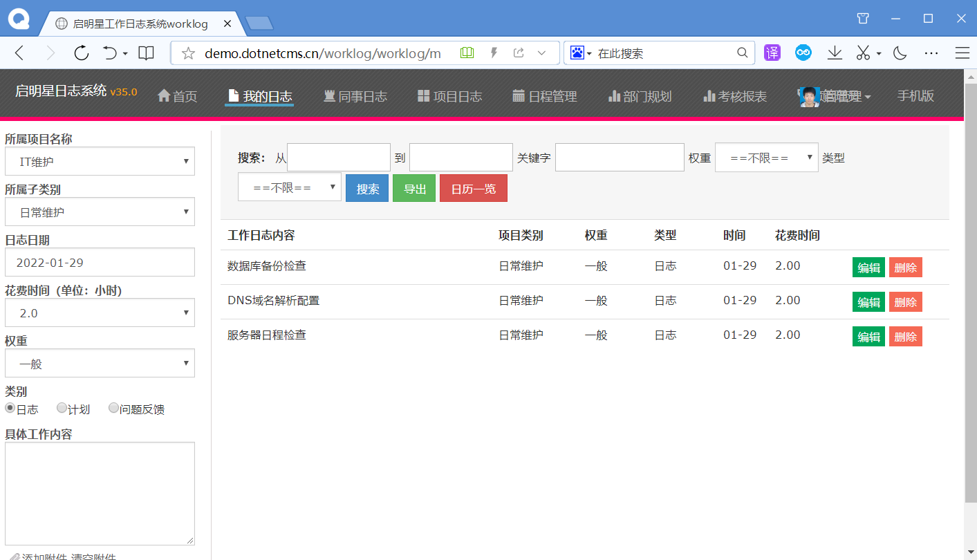
Task: Click the share icon in address bar
Action: [519, 53]
